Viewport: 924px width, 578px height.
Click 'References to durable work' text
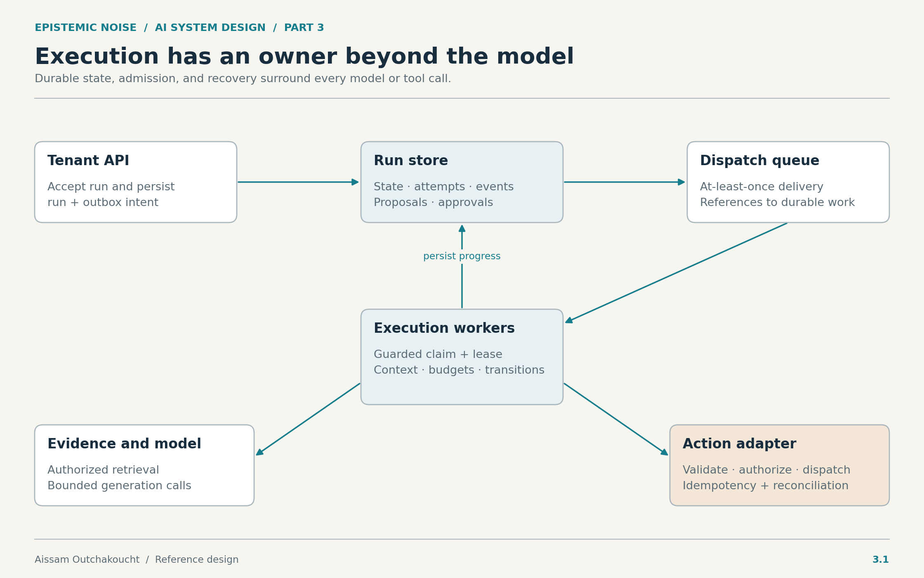click(x=778, y=203)
